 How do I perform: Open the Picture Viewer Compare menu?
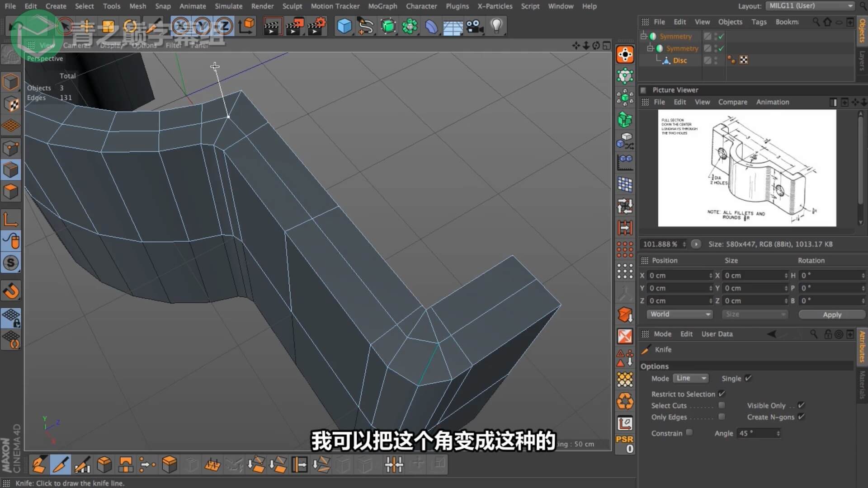point(732,102)
